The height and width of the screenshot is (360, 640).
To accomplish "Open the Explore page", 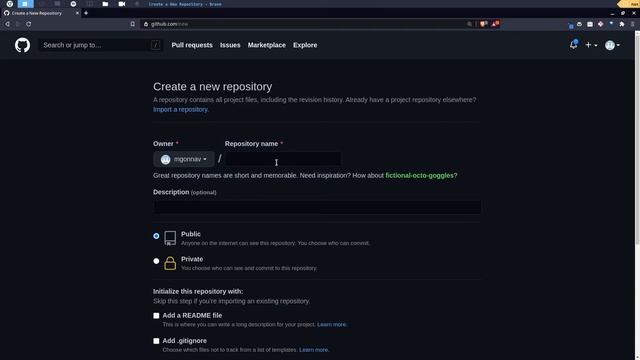I will pyautogui.click(x=305, y=45).
